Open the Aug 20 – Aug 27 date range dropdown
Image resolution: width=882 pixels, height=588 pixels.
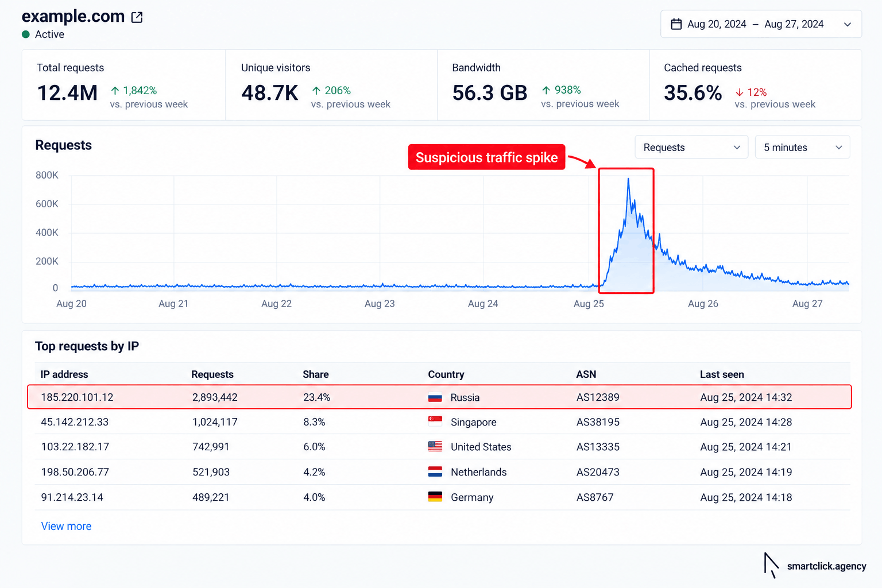pyautogui.click(x=761, y=24)
